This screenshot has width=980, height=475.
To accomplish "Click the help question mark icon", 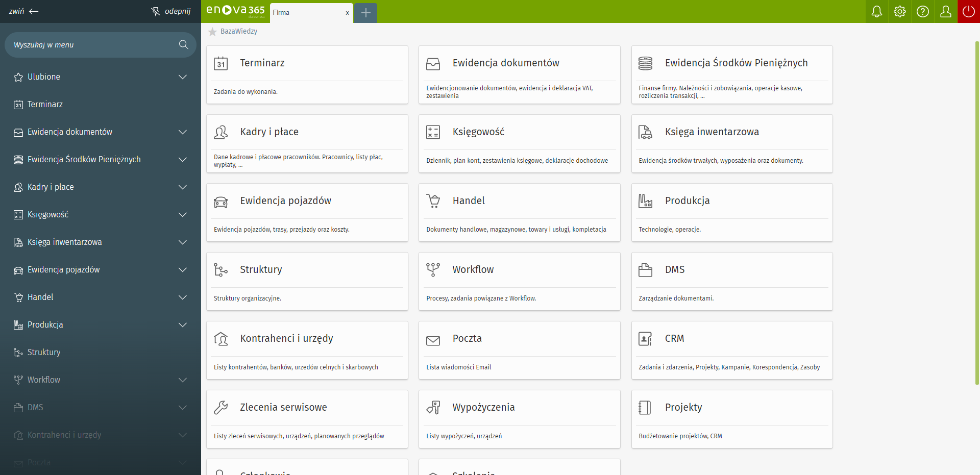I will tap(922, 12).
